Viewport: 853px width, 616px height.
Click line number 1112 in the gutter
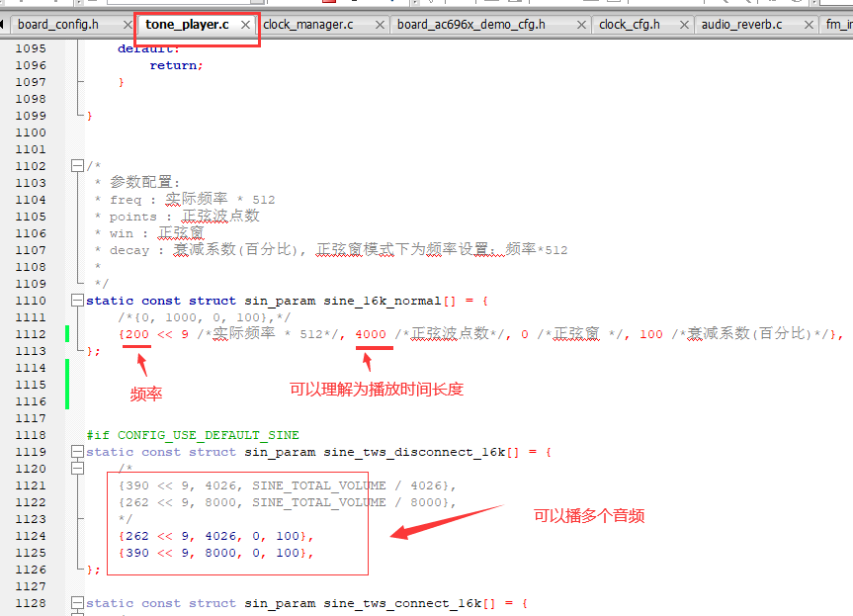pos(31,334)
